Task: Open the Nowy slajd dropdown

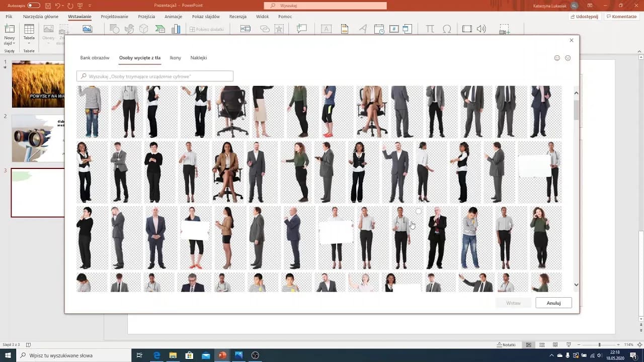Action: point(10,43)
